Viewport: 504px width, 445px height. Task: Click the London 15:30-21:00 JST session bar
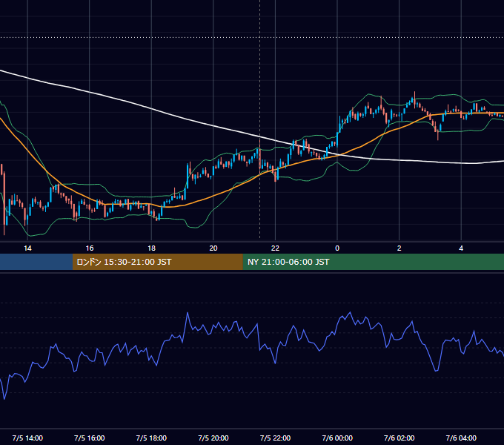[x=157, y=262]
